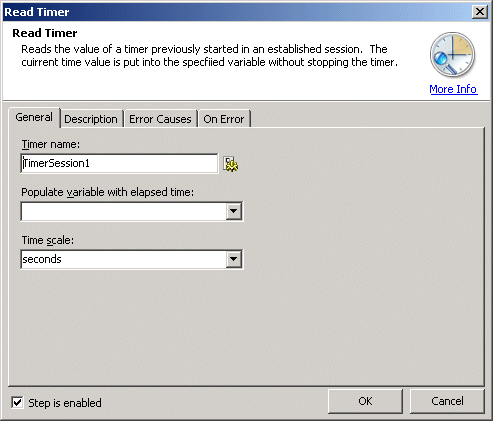Click inside the empty elapsed time variable box
This screenshot has width=493, height=421.
click(x=124, y=211)
